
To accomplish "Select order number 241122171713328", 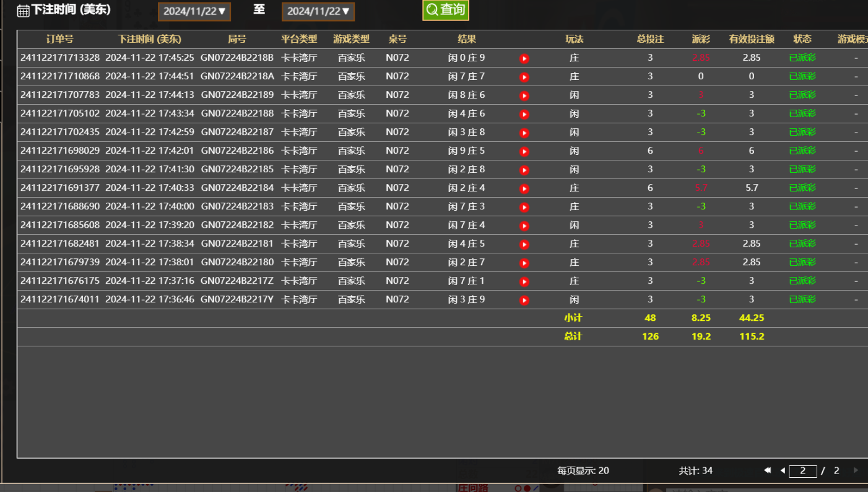I will point(60,58).
